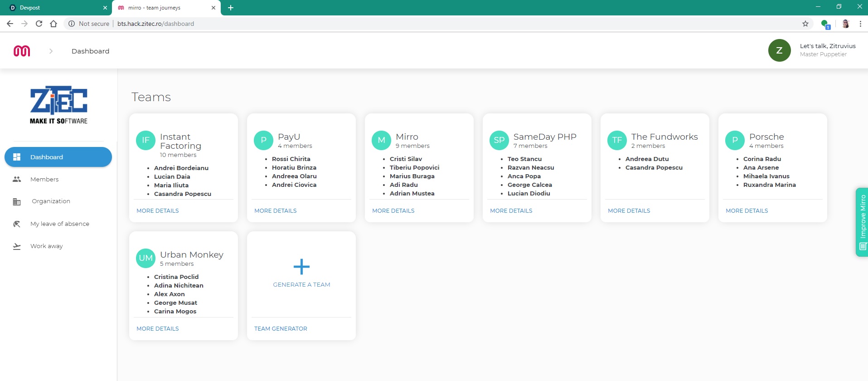Click the Urban Monkey team title
Viewport: 868px width, 381px height.
point(192,254)
